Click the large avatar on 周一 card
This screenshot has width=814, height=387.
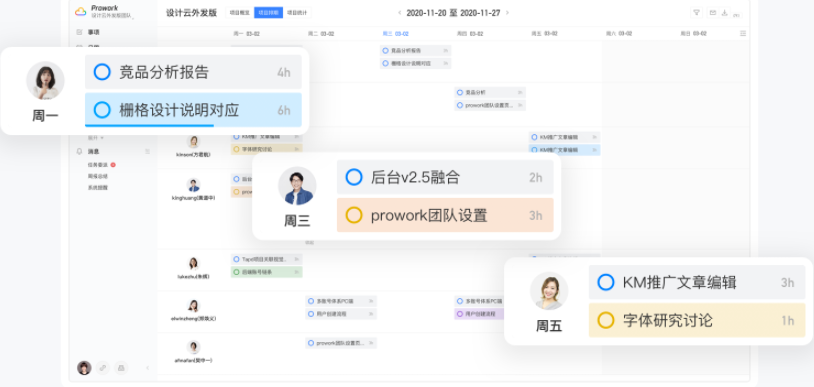[x=46, y=81]
